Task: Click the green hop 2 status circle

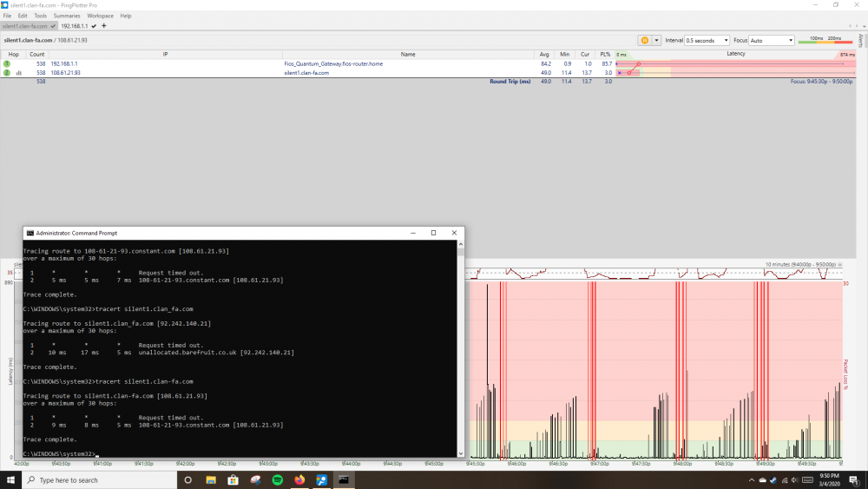Action: point(7,73)
